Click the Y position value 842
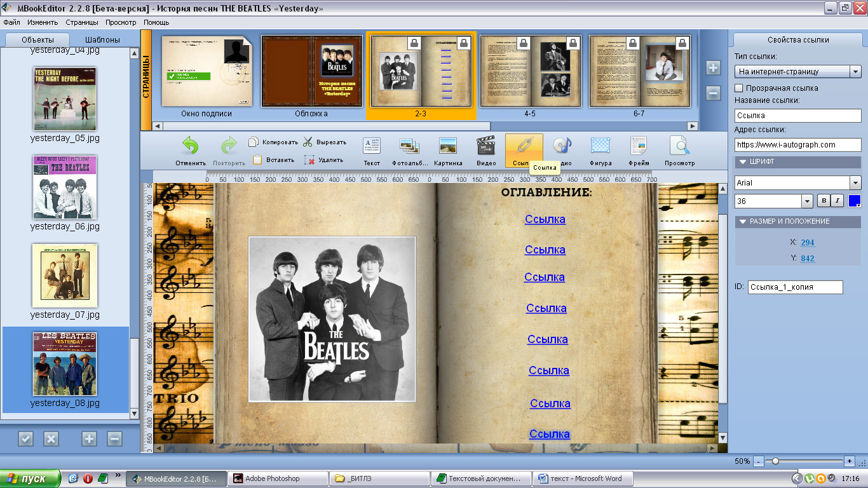 point(808,258)
